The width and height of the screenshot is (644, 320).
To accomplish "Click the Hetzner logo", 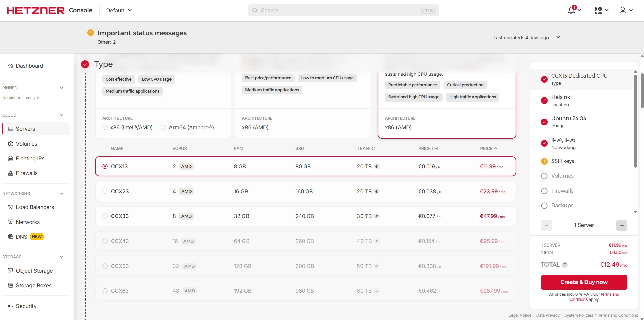I will tap(36, 10).
